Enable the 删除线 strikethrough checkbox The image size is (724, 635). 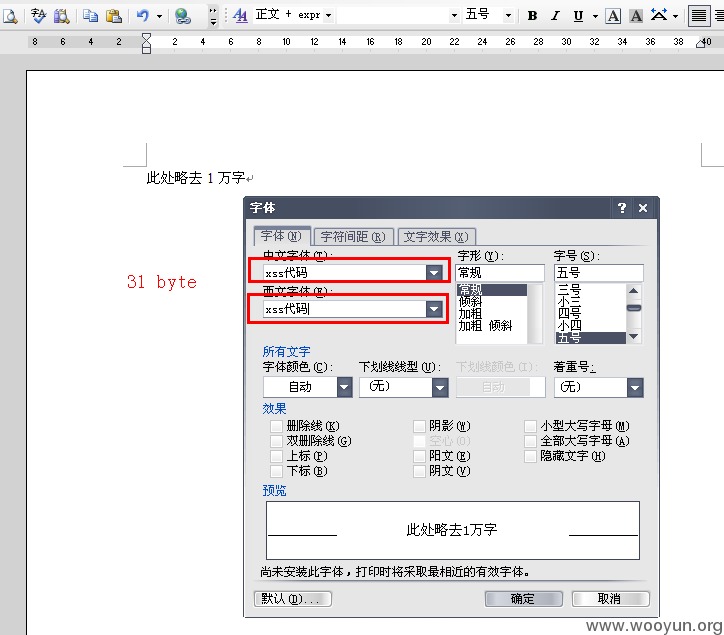(276, 426)
